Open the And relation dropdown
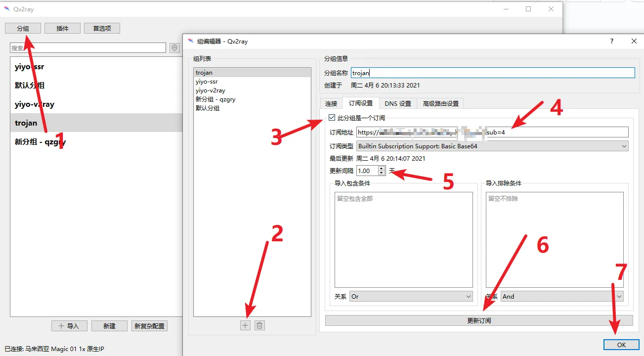The image size is (644, 356). point(562,296)
